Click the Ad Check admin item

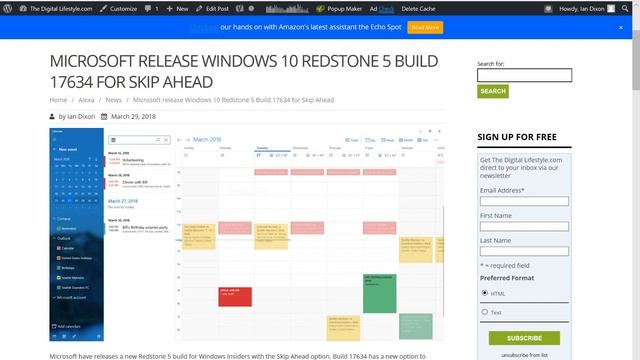point(382,9)
